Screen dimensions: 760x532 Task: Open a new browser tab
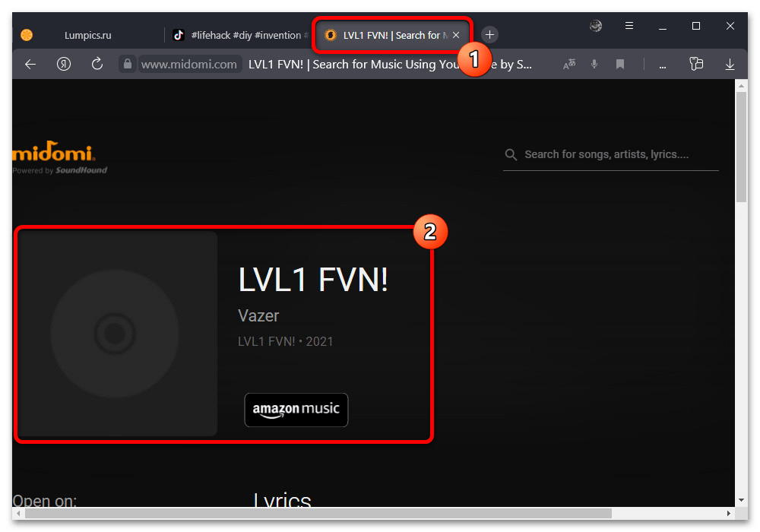489,35
